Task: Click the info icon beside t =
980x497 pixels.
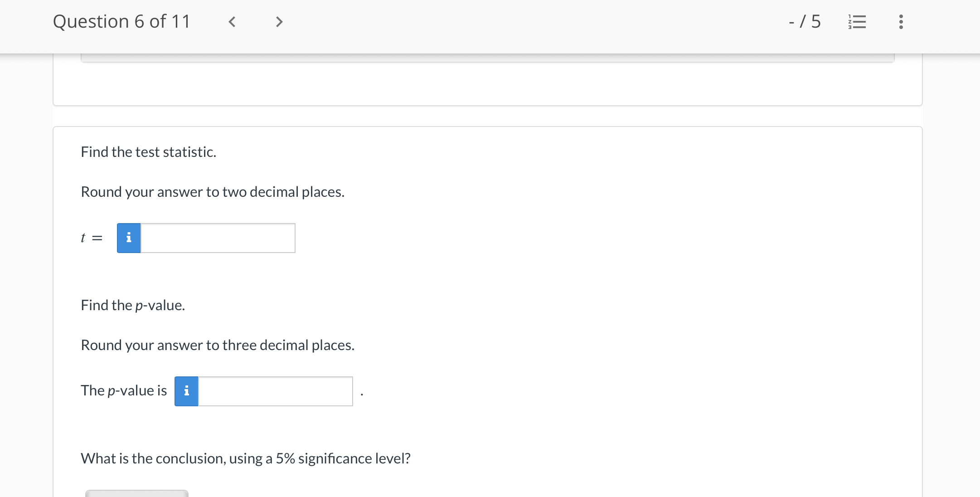Action: tap(129, 238)
